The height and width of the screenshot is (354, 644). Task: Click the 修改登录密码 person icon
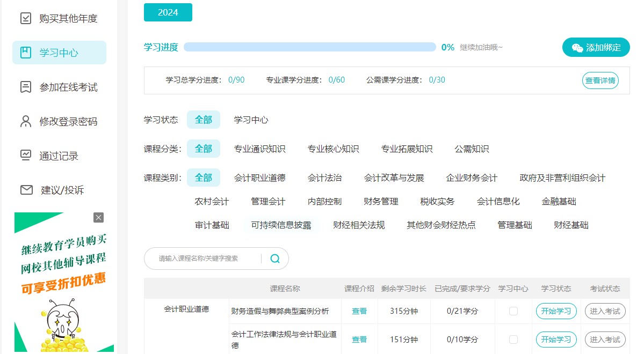[26, 121]
